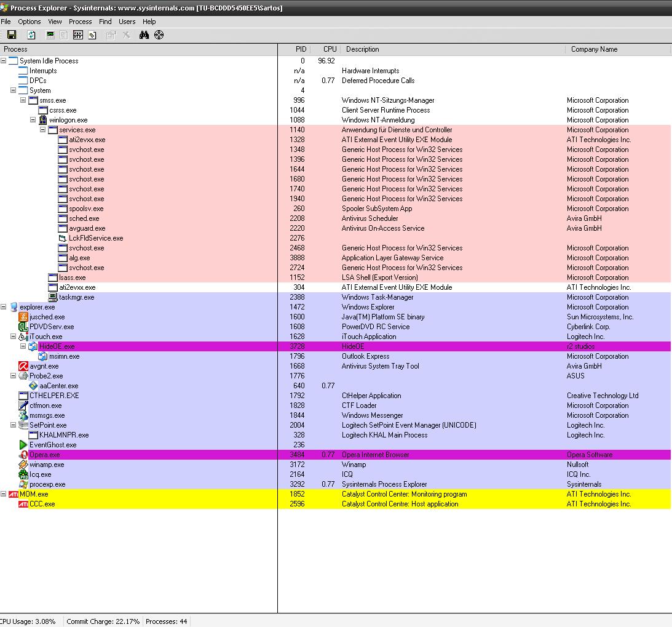Click the Refresh Now toolbar icon
672x627 pixels.
click(31, 34)
